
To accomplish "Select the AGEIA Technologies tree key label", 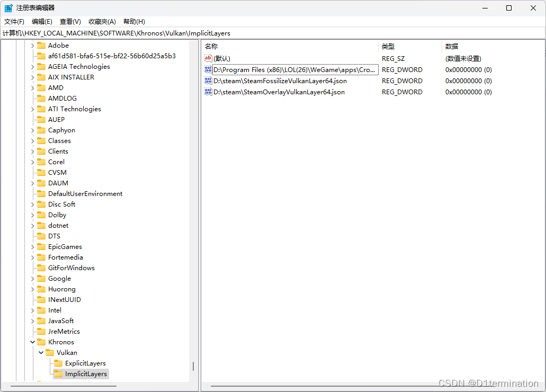I will tap(79, 67).
